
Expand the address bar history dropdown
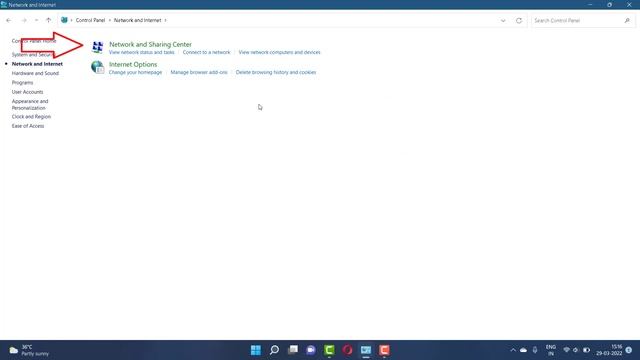pos(503,20)
